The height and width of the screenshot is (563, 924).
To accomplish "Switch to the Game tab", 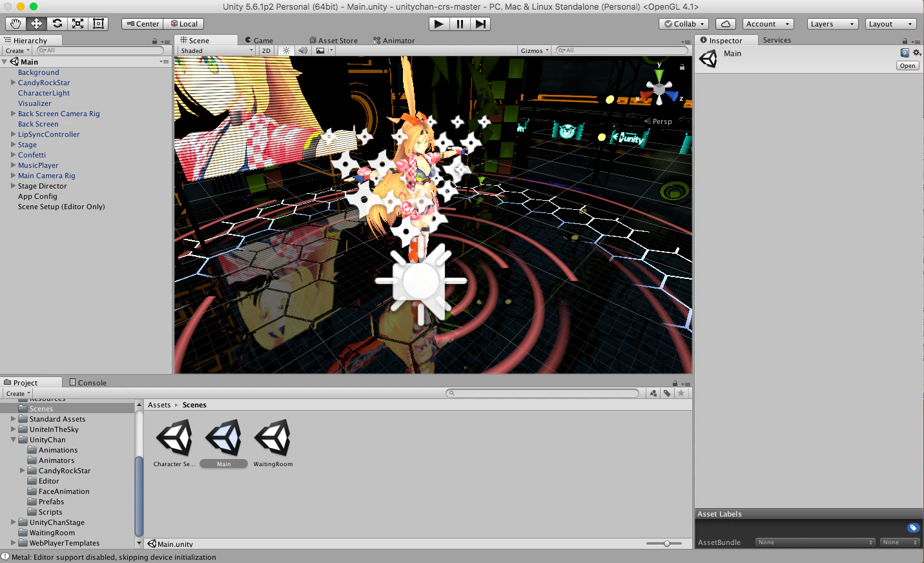I will (259, 40).
